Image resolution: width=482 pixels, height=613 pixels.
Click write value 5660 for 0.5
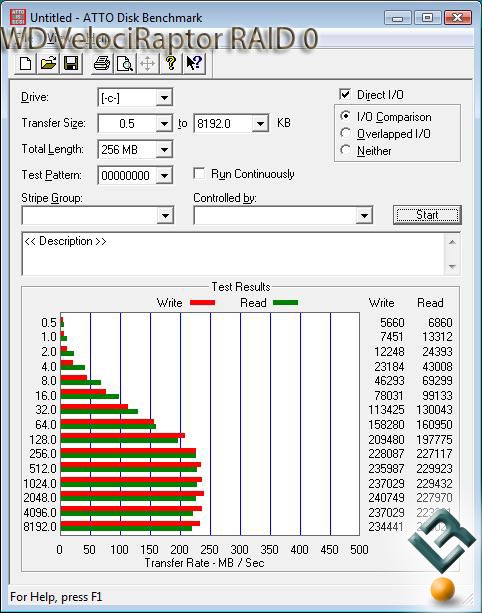point(392,323)
